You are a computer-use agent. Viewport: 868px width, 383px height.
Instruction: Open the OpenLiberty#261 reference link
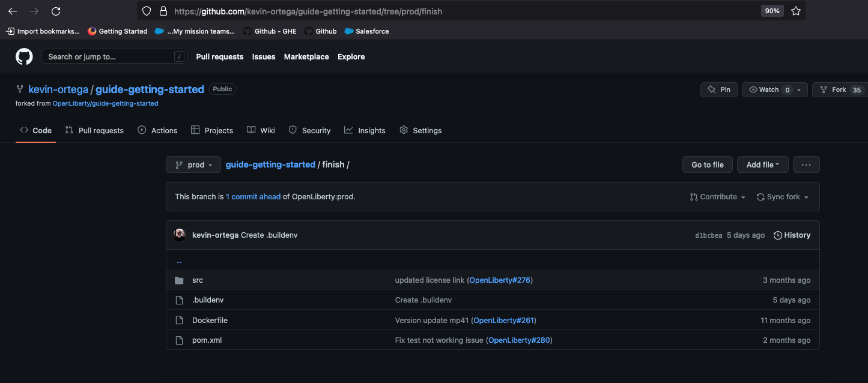[x=504, y=320]
